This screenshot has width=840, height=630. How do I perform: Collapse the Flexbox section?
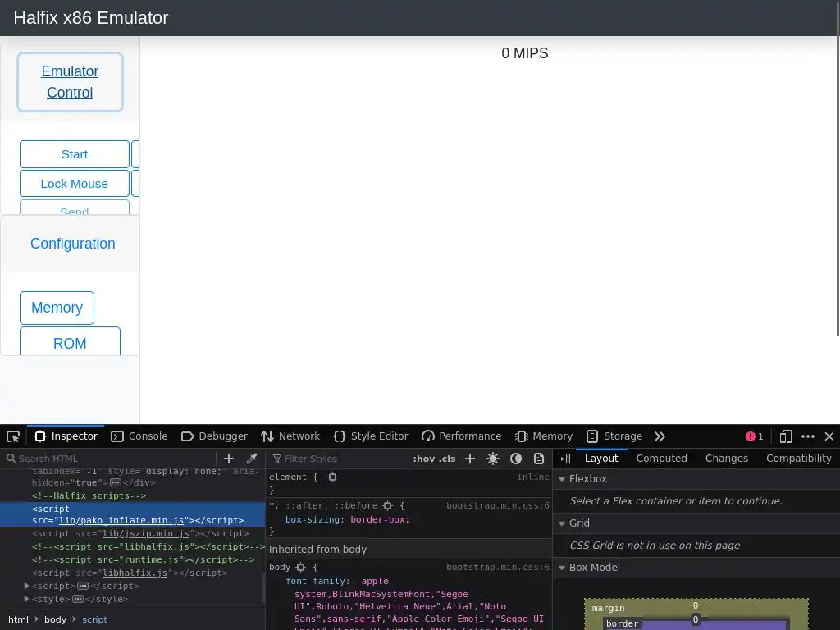click(562, 479)
